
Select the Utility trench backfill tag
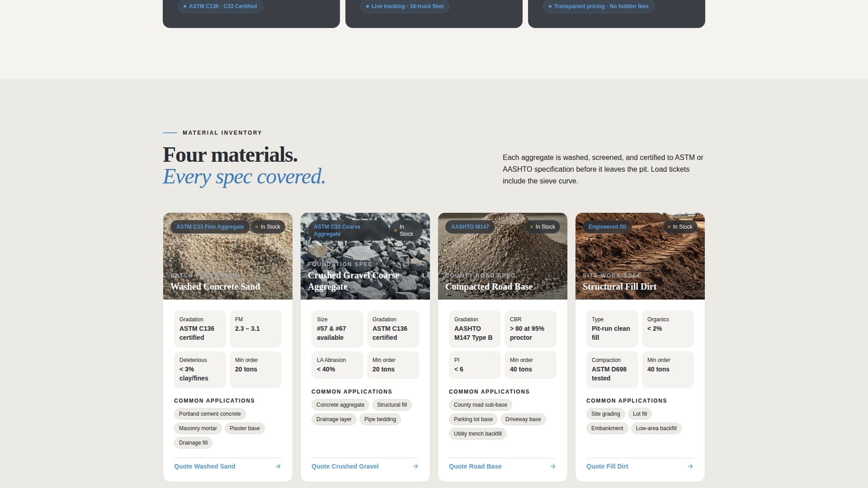477,434
